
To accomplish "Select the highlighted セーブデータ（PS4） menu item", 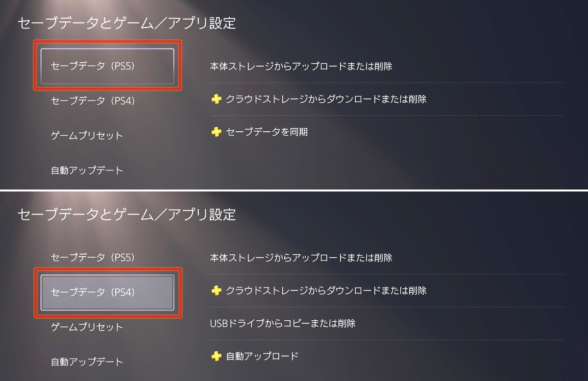I will pyautogui.click(x=107, y=292).
